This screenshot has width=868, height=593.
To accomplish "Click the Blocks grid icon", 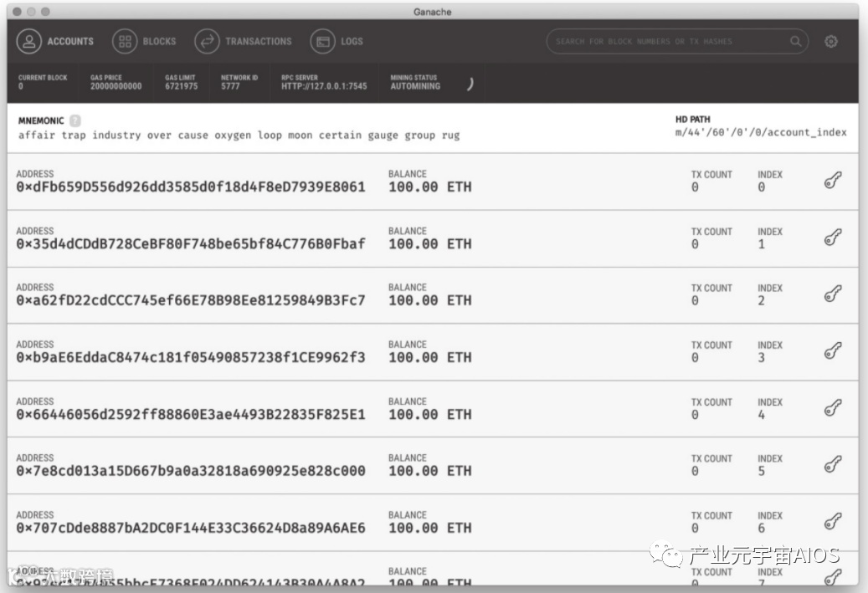I will click(x=125, y=42).
